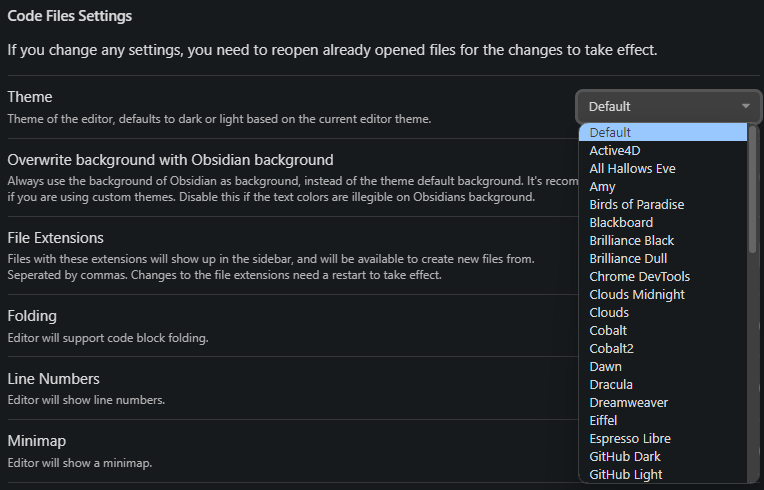
Task: Click the theme list scrollbar
Action: tap(753, 190)
